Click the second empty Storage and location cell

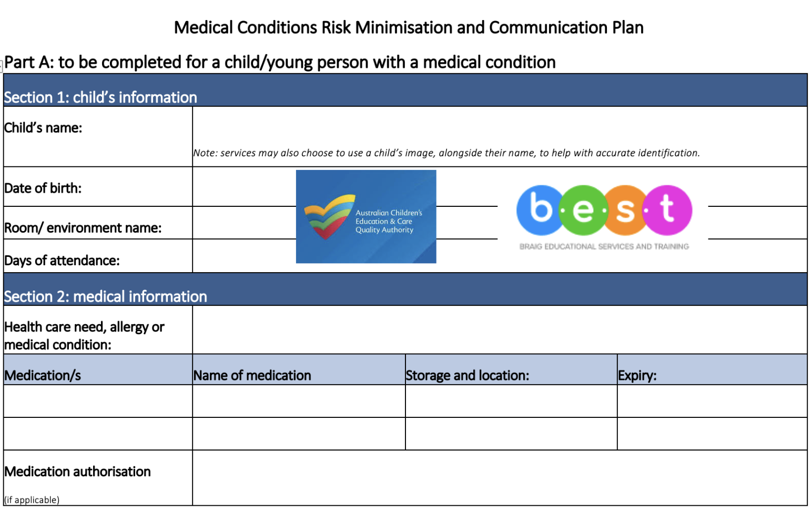click(x=511, y=434)
